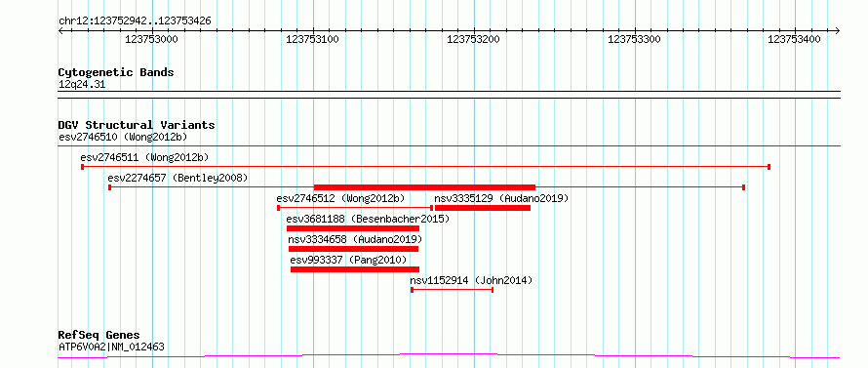Select the esv3681188 (Besenbacher2015) variant bar
The height and width of the screenshot is (368, 868).
(x=353, y=228)
